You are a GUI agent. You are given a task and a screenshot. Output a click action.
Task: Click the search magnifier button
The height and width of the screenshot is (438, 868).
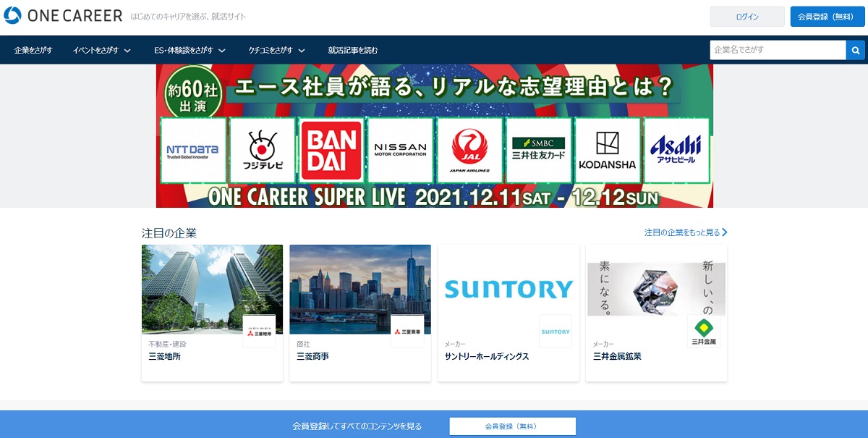pos(856,50)
